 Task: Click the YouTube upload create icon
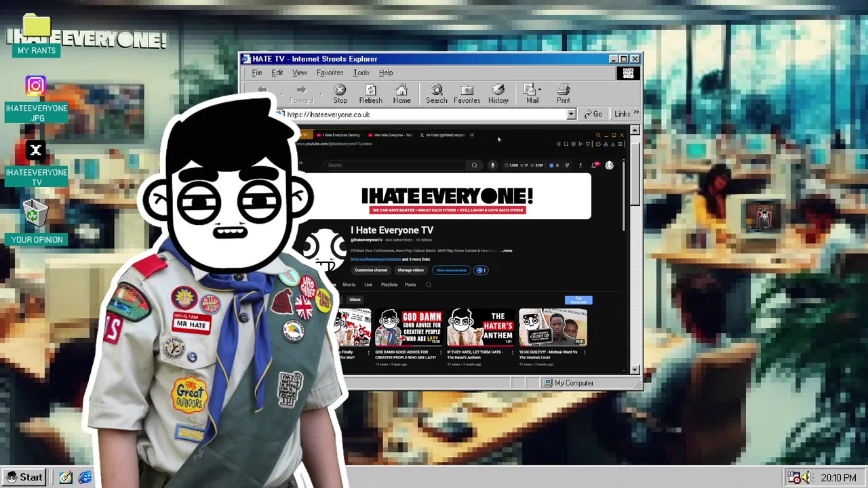[580, 165]
